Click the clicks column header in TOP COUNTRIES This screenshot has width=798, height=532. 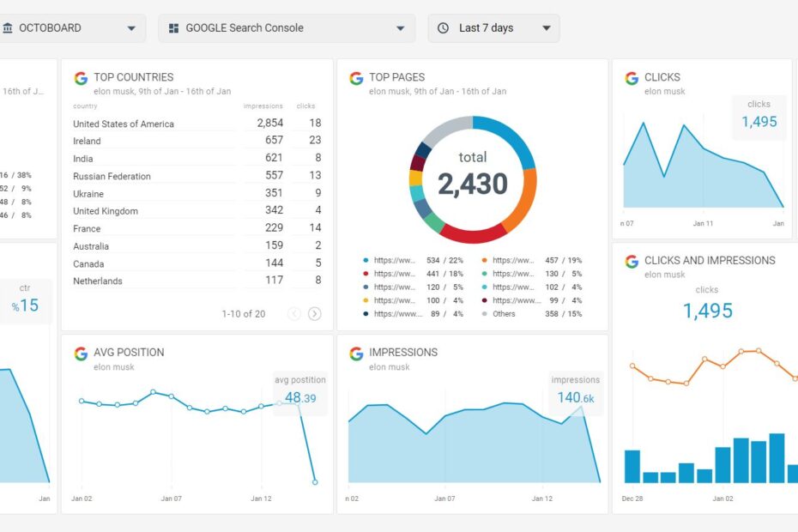[305, 106]
